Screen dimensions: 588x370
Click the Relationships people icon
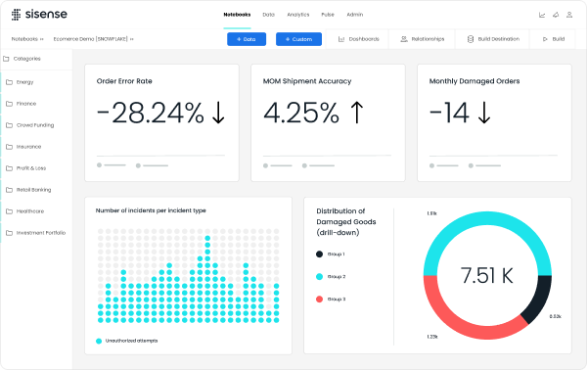[404, 39]
